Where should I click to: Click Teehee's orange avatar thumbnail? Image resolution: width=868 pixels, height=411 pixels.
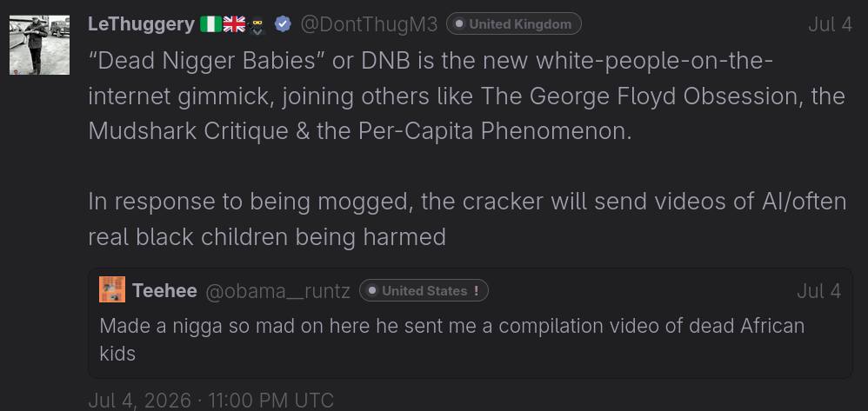112,289
